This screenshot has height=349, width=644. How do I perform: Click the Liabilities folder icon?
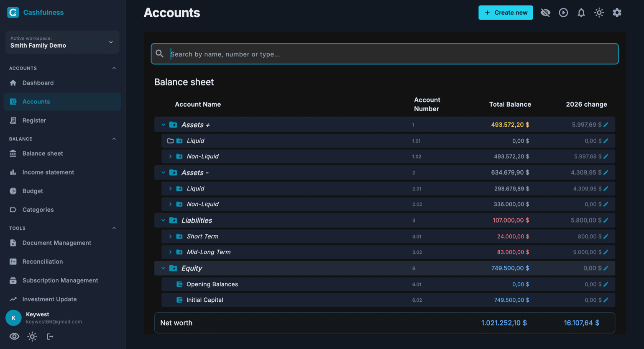pos(173,220)
